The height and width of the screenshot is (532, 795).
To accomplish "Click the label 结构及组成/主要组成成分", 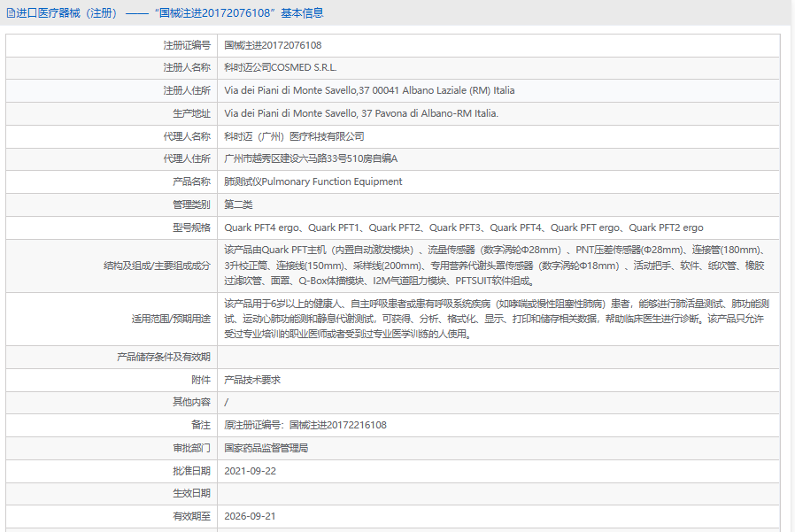I will click(x=157, y=266).
